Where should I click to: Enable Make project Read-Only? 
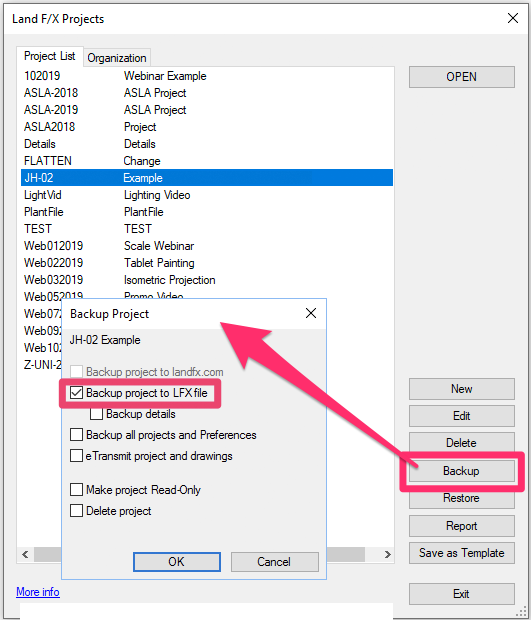76,490
